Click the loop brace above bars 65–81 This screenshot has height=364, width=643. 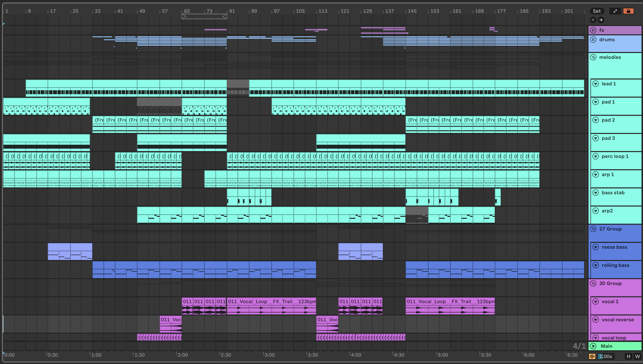pos(204,16)
